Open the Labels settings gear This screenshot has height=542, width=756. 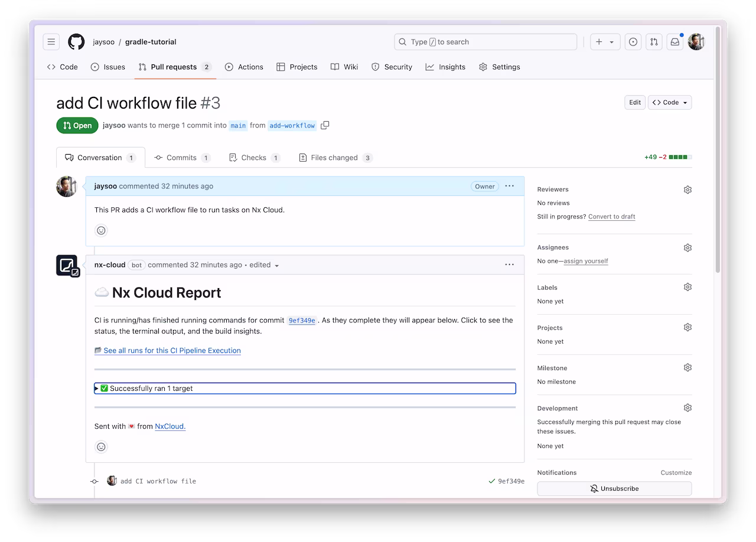[687, 286]
